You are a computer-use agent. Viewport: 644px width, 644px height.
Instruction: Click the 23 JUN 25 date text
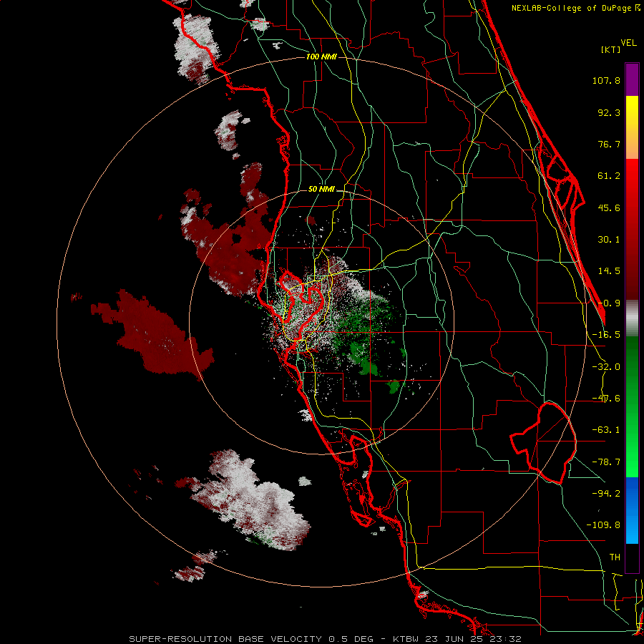click(x=455, y=639)
